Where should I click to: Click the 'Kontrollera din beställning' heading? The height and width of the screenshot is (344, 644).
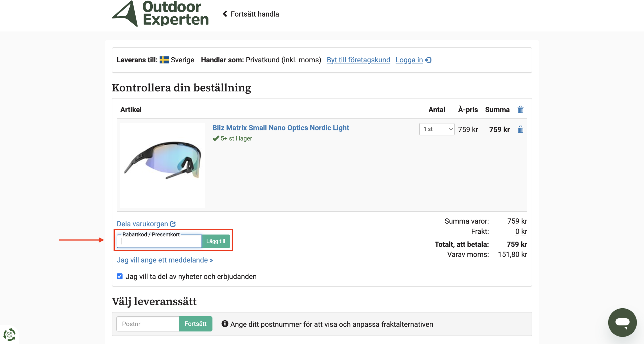[181, 88]
